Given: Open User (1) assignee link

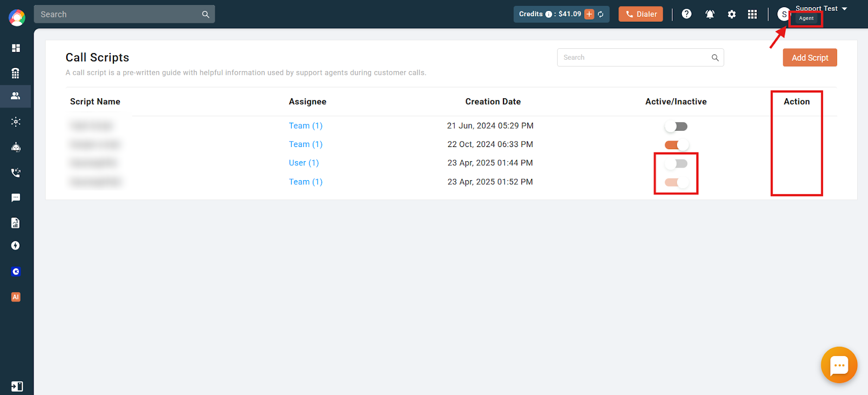Looking at the screenshot, I should tap(304, 163).
